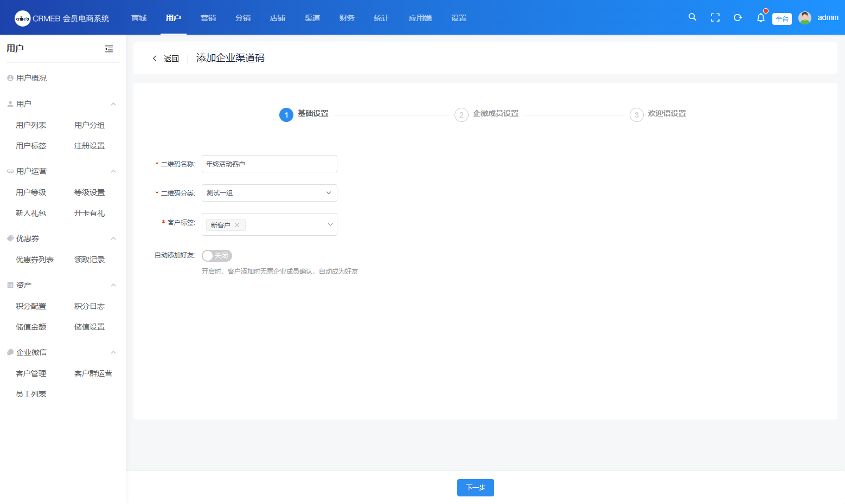This screenshot has height=504, width=845.
Task: Switch to the 财务 top menu
Action: click(x=347, y=18)
